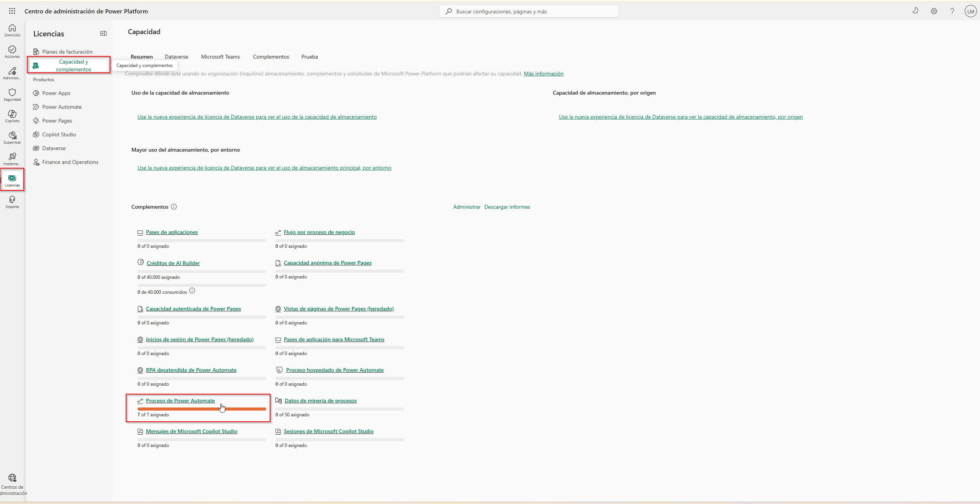Click the settings gear icon
Screen dimensions: 980x504
pyautogui.click(x=934, y=11)
